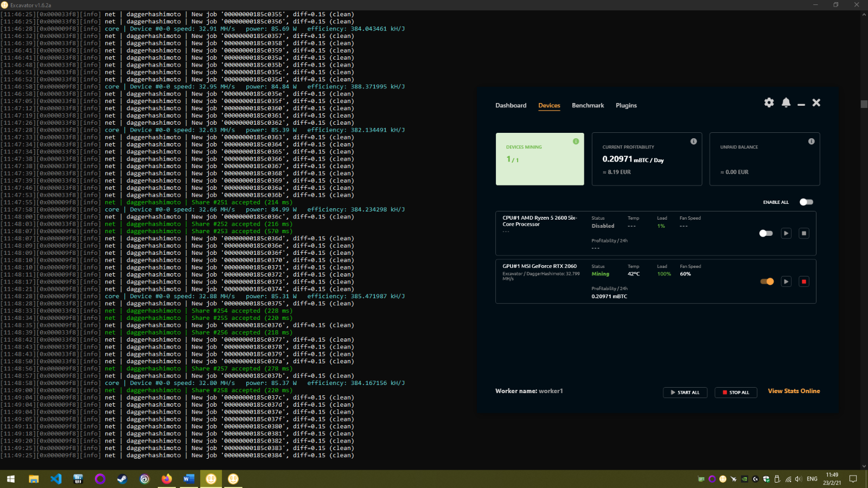Click the Stop All button

[x=736, y=392]
